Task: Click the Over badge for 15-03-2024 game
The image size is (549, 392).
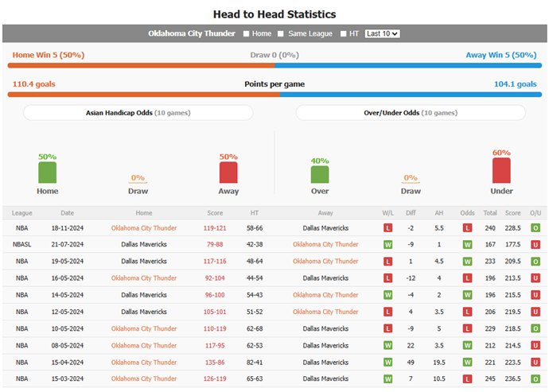Action: click(x=535, y=379)
